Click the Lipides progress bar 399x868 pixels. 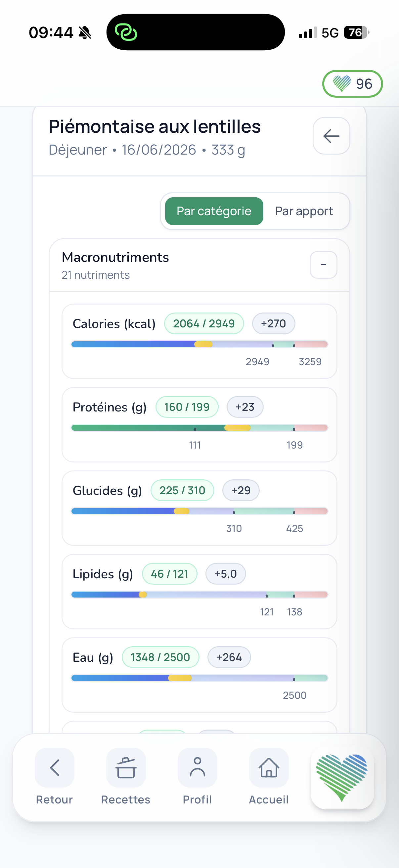(x=199, y=595)
